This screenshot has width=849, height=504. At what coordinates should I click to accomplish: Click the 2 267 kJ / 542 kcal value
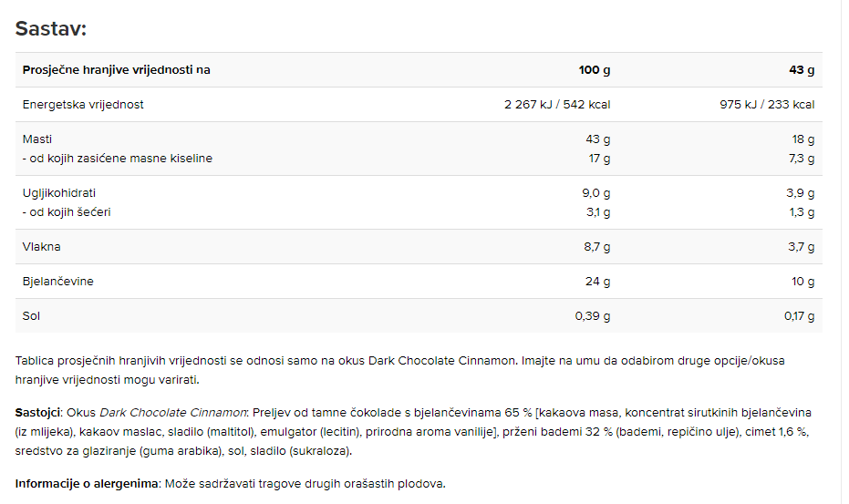pos(557,105)
